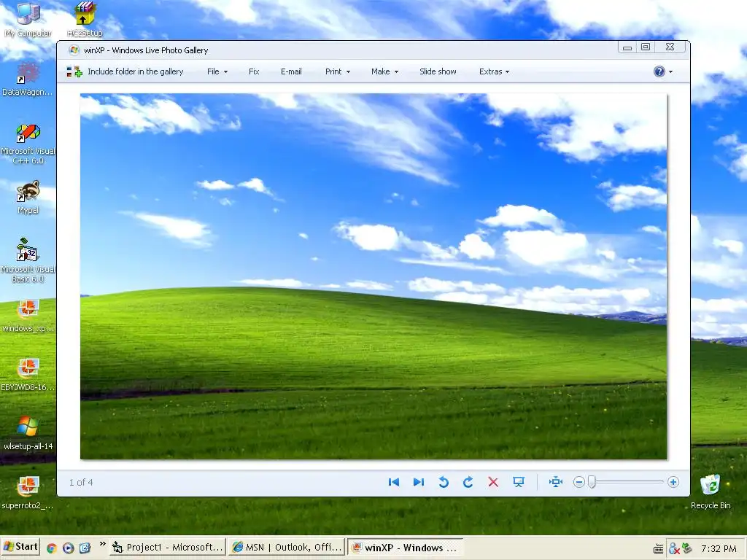Click the winXP - Windows taskbar button
Screen dimensions: 747x560
pyautogui.click(x=406, y=548)
